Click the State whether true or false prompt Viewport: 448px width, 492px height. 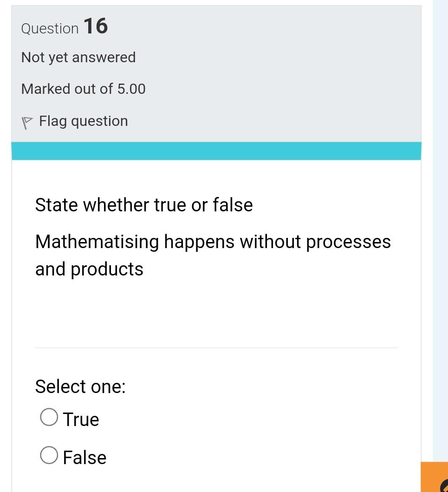144,204
